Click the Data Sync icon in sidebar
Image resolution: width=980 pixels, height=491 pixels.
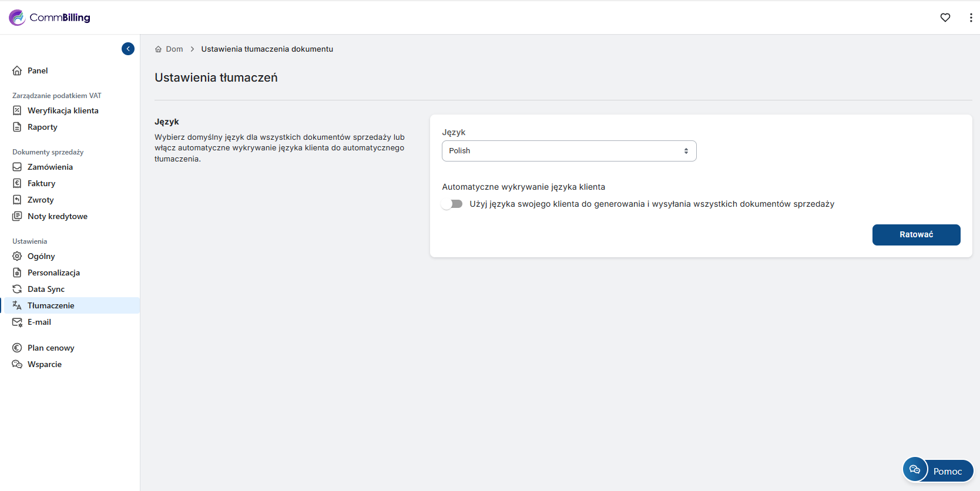coord(17,289)
